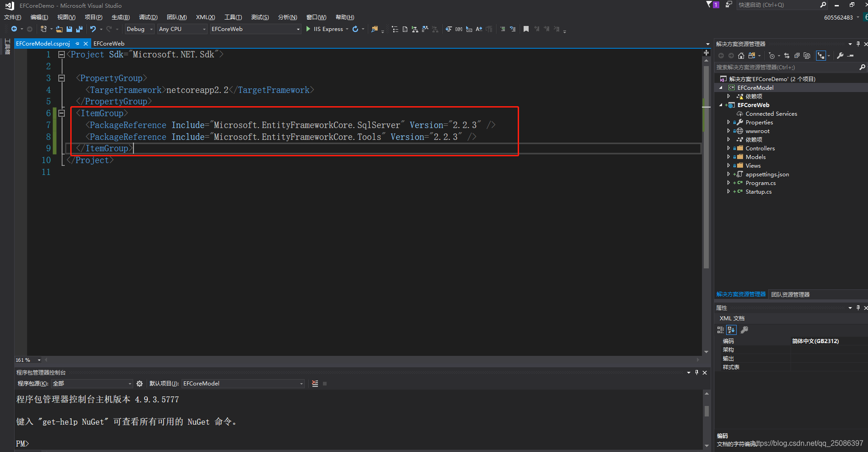
Task: Open the XML(X) menu
Action: [x=205, y=17]
